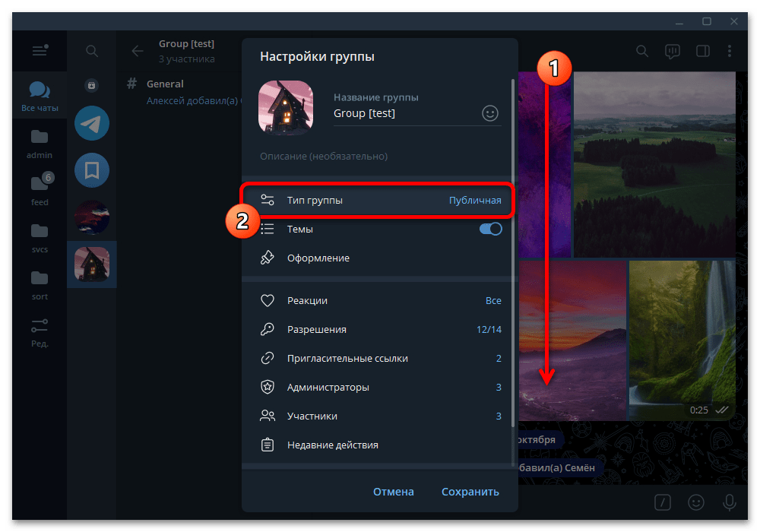
Task: Click the search icon above chat list
Action: coord(92,51)
